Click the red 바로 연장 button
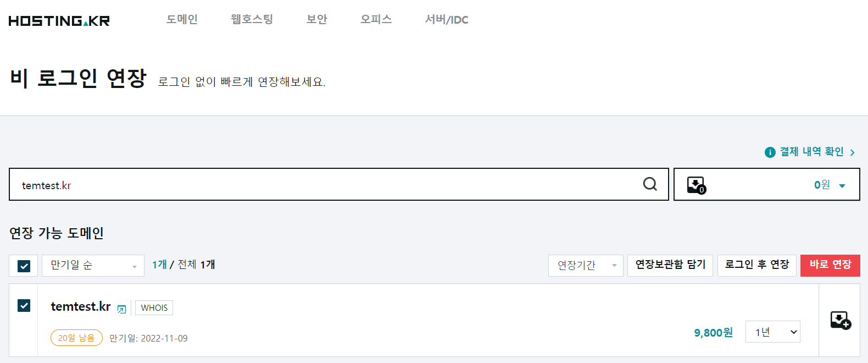 [830, 266]
